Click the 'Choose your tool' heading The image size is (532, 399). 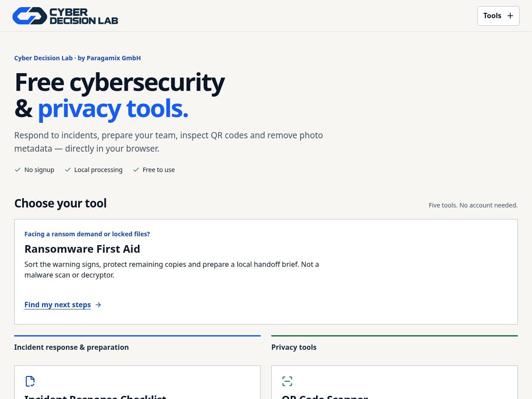pyautogui.click(x=60, y=203)
